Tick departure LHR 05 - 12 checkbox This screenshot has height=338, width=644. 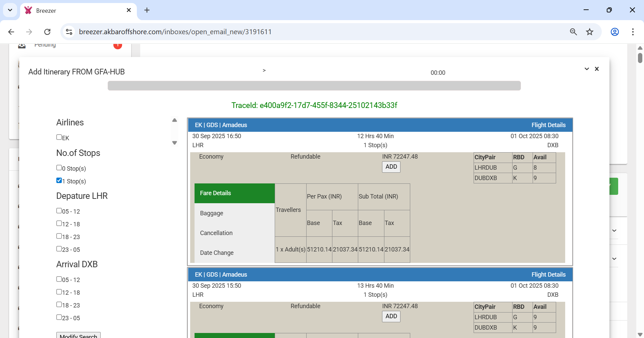pos(59,211)
